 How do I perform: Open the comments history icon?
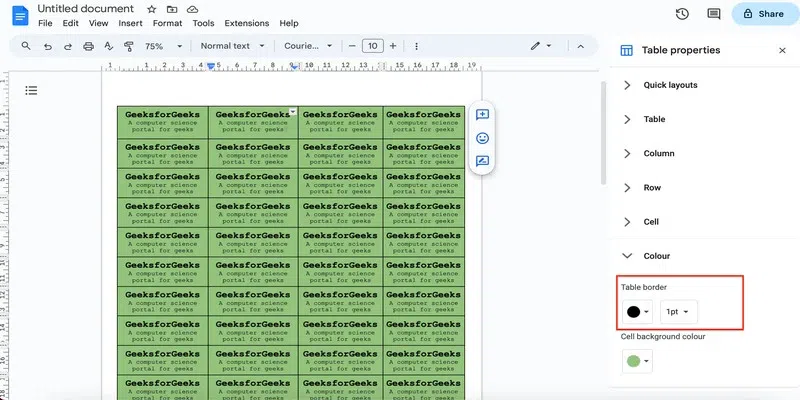point(714,14)
